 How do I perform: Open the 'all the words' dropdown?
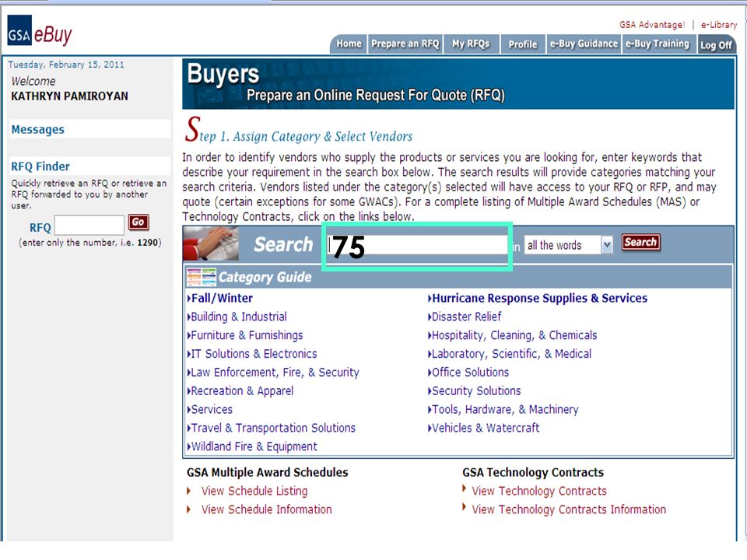568,245
